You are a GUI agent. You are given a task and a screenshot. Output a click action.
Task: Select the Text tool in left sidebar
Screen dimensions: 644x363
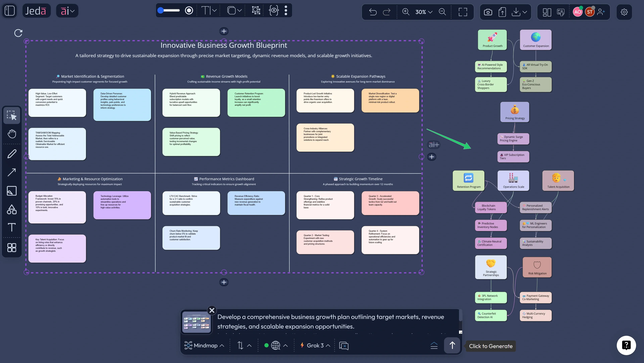11,227
